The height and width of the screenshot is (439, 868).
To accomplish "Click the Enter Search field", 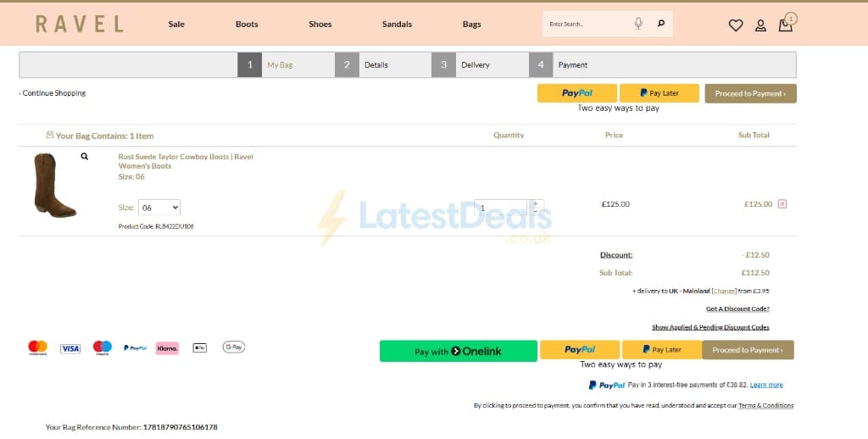I will [590, 24].
